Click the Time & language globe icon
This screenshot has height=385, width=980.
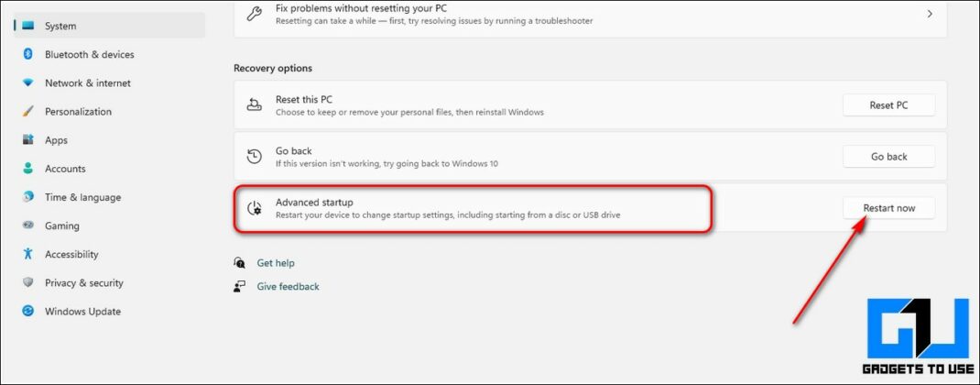[27, 197]
